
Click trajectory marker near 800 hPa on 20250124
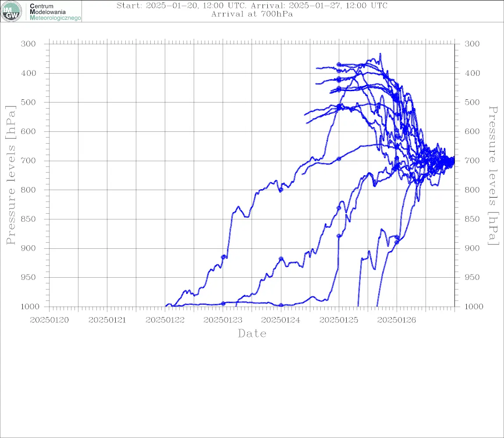pos(281,190)
